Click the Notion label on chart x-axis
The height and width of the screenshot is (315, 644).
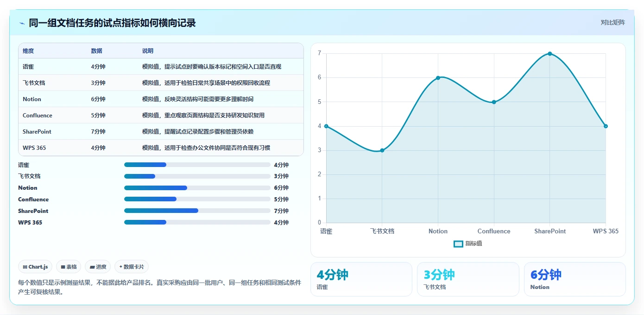(x=438, y=231)
